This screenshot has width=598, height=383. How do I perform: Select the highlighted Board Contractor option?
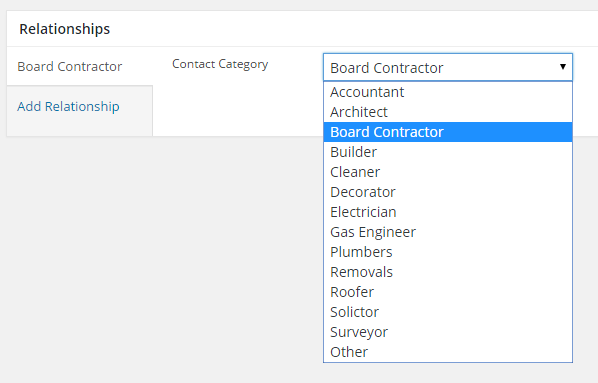[x=448, y=132]
